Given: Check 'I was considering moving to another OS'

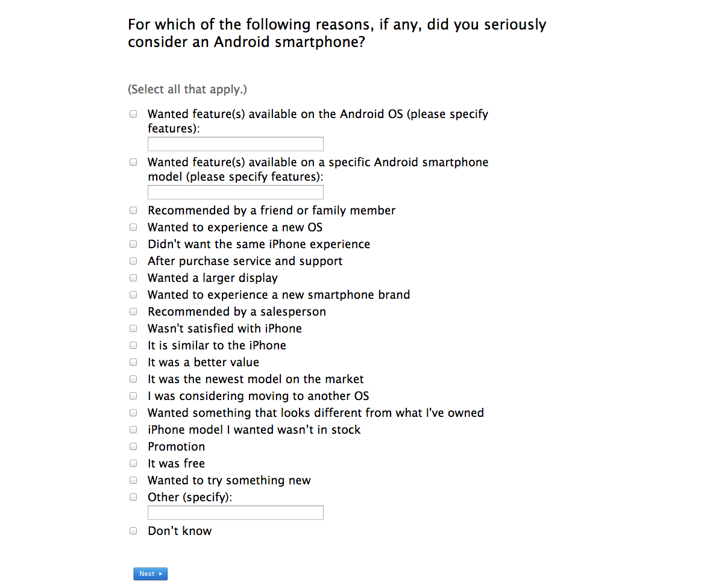Looking at the screenshot, I should [133, 396].
